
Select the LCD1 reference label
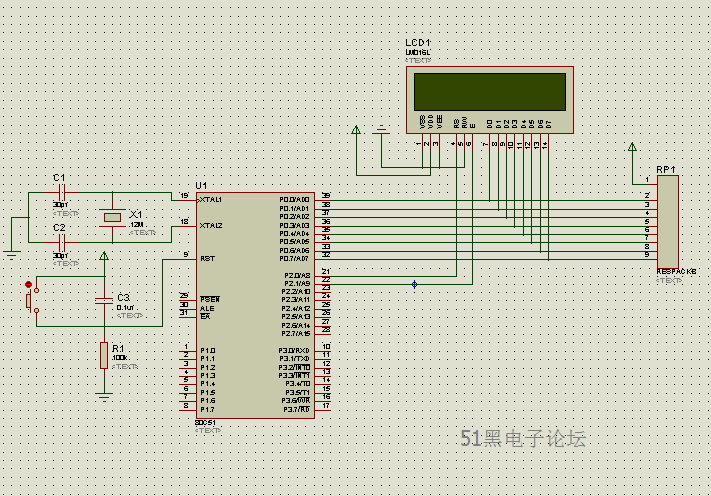click(418, 43)
